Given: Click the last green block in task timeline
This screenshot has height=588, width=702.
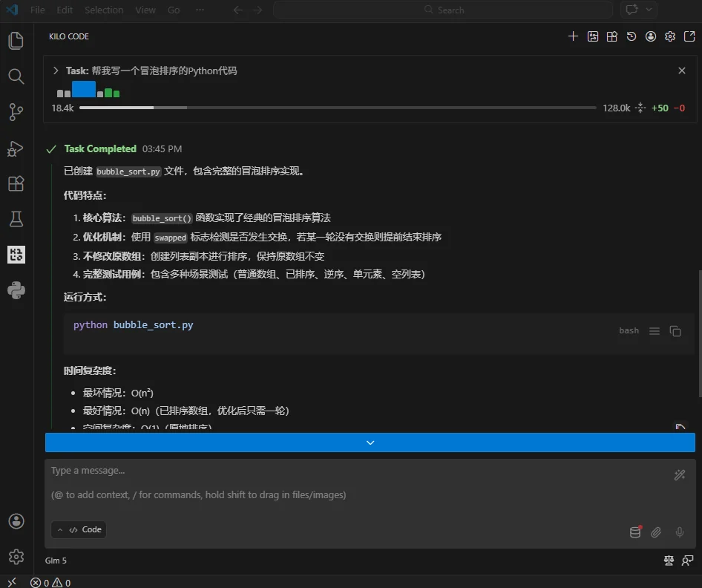Looking at the screenshot, I should [117, 94].
